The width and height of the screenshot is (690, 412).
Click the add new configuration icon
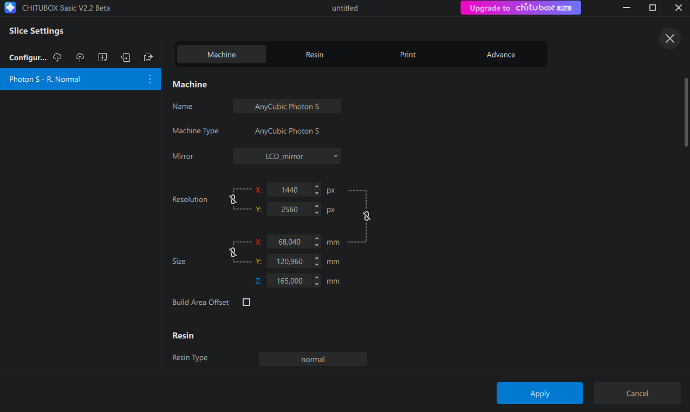[x=103, y=57]
